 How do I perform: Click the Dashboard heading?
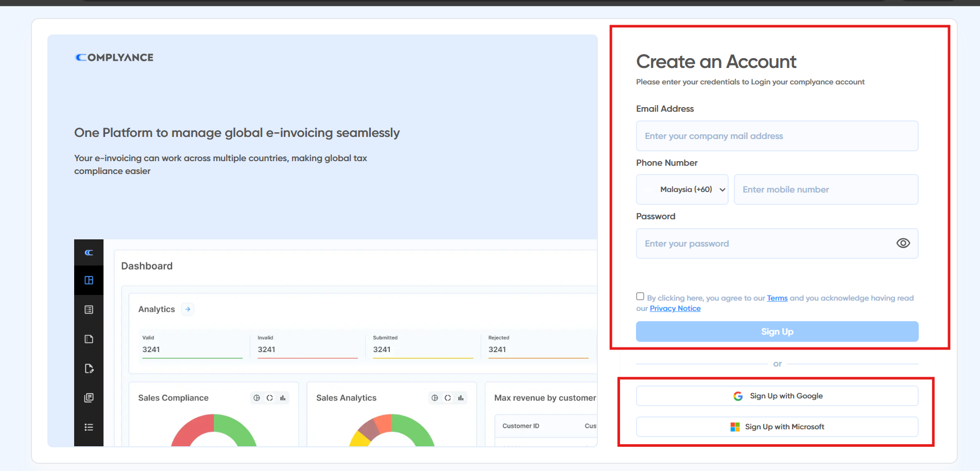(147, 266)
